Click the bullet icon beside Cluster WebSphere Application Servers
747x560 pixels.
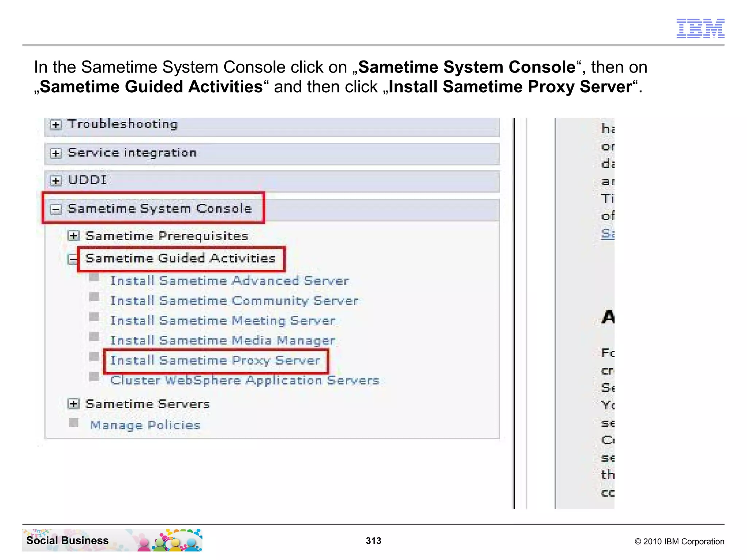(x=94, y=377)
